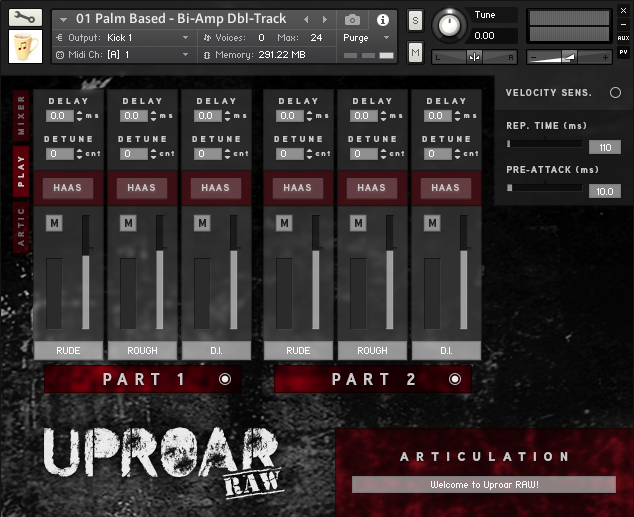Mute the Part 1 ROUGH channel
This screenshot has height=517, width=634.
click(128, 223)
